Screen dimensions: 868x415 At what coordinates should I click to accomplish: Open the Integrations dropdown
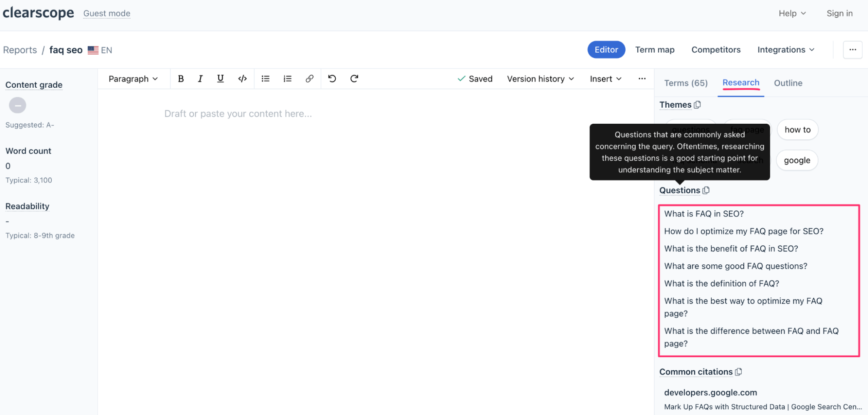tap(786, 49)
